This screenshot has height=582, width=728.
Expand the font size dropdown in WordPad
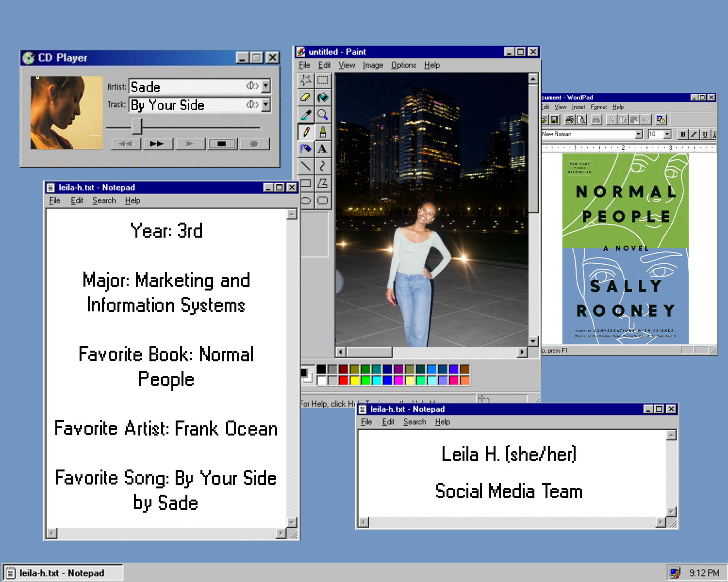pyautogui.click(x=667, y=134)
